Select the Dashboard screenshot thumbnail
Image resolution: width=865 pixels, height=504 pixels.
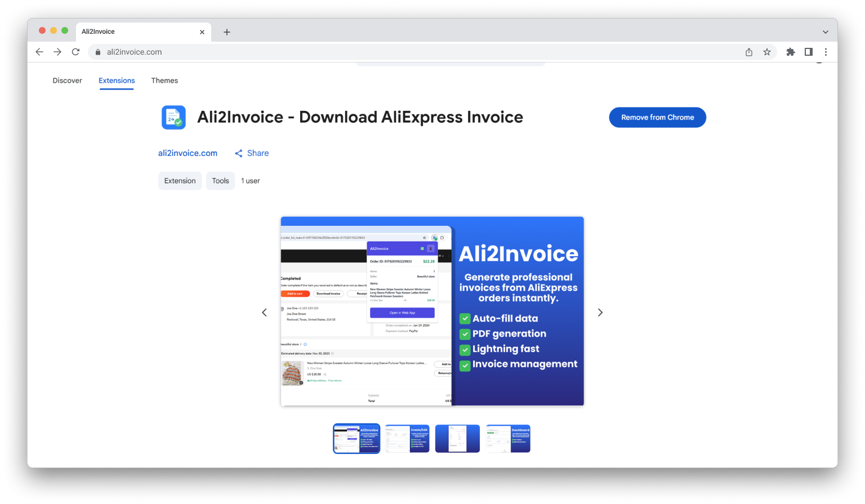point(508,438)
